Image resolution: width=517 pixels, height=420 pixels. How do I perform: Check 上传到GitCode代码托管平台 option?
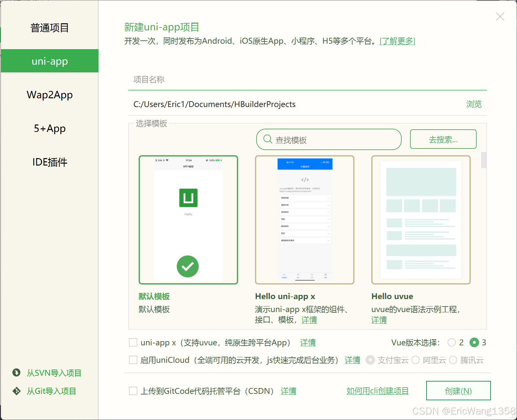[133, 391]
